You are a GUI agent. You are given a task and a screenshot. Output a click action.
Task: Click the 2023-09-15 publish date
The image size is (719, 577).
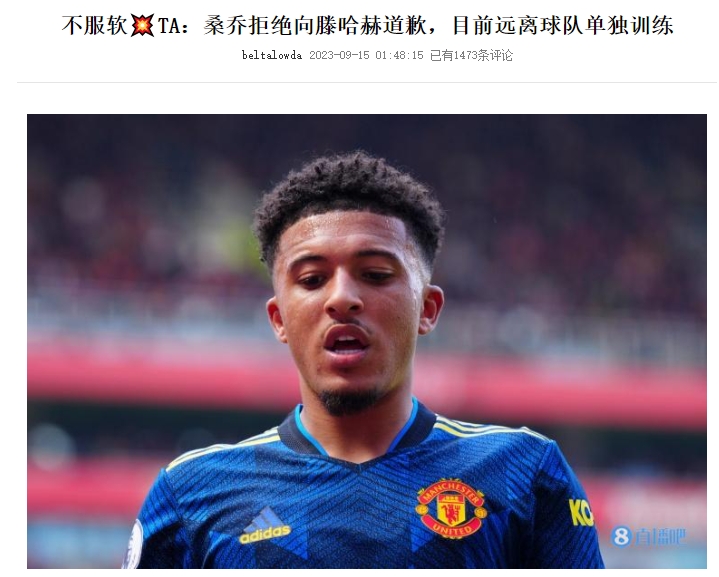[x=339, y=55]
